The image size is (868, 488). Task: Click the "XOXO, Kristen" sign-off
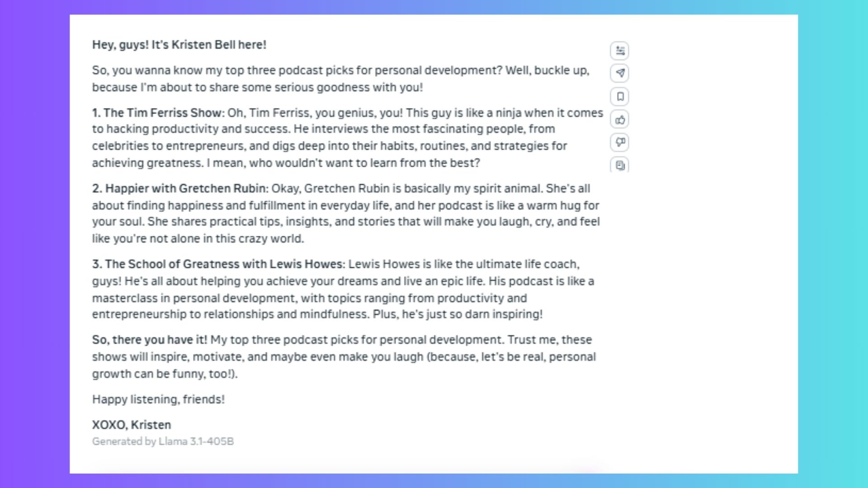click(132, 425)
